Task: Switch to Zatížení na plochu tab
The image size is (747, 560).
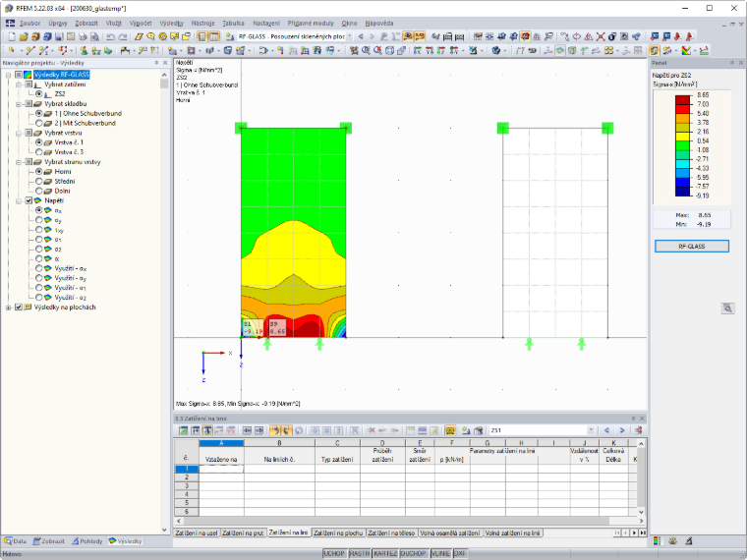Action: (x=338, y=532)
